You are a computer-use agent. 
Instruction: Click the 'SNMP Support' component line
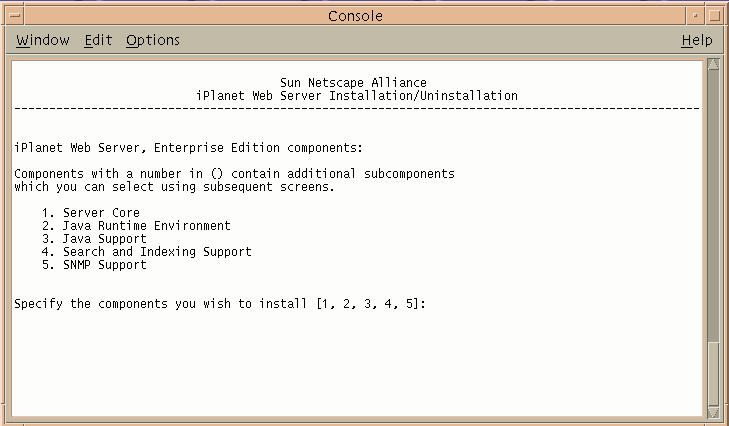[x=104, y=265]
